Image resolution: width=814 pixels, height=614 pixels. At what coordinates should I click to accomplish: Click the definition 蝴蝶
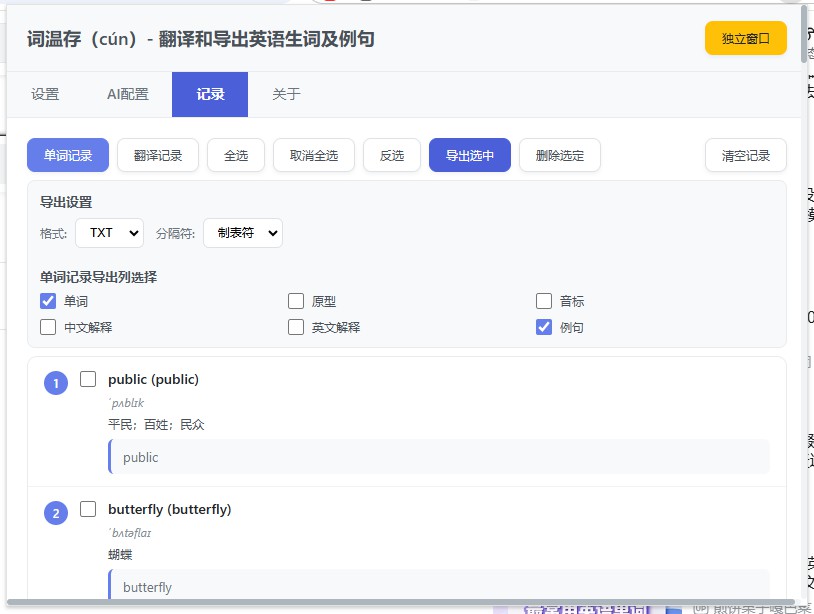(x=120, y=555)
